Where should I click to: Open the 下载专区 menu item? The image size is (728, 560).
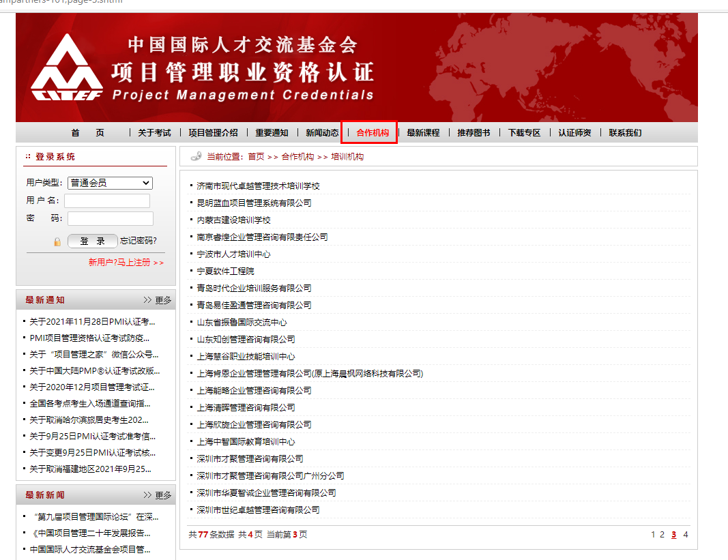point(524,133)
